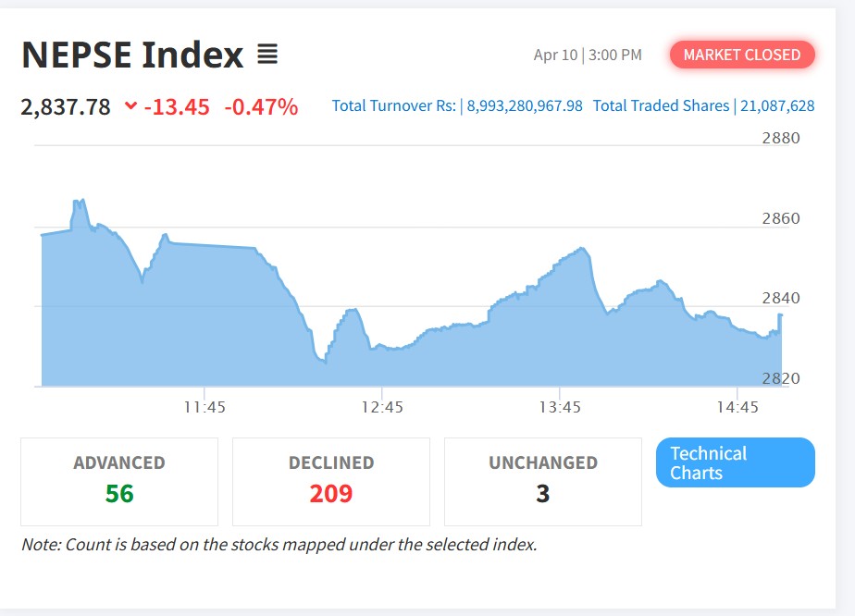Click the current index value 2,837.78

coord(66,106)
